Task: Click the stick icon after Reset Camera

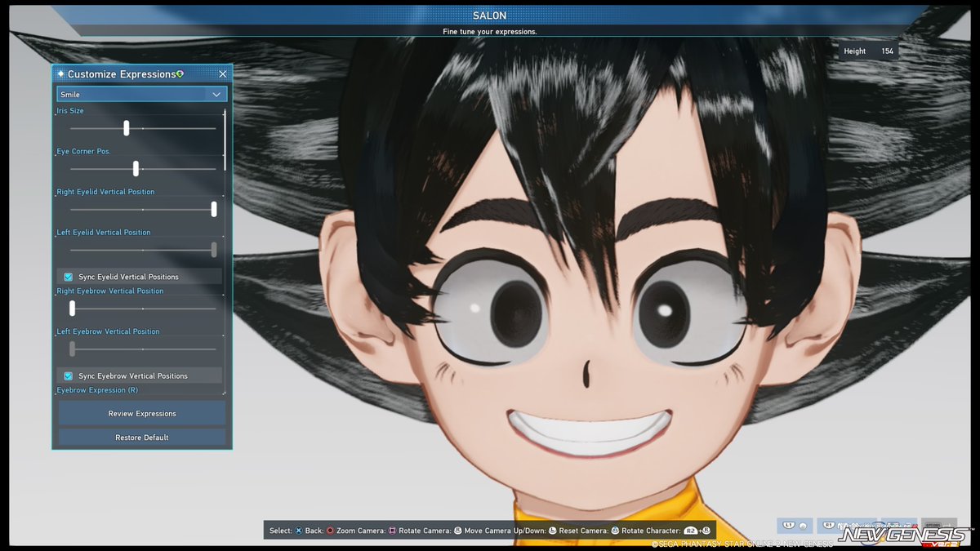Action: click(615, 531)
